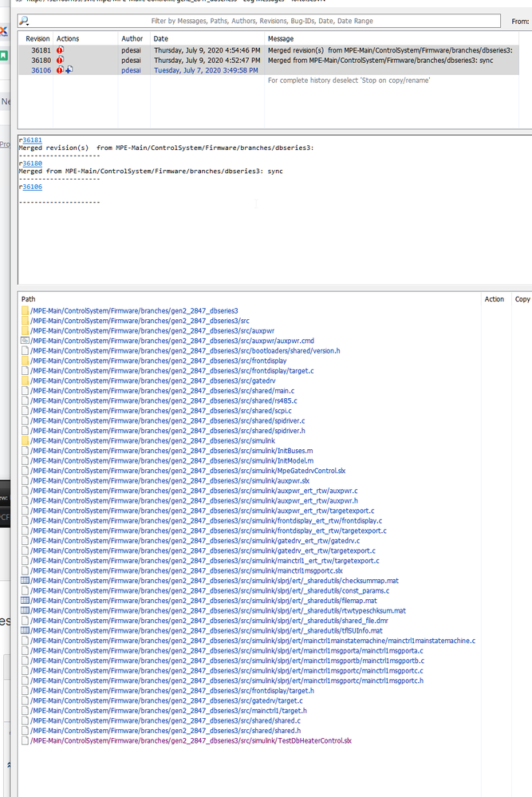
Task: Select the auxpwr_ert_rtw/auxpwr.h path entry
Action: click(x=194, y=501)
